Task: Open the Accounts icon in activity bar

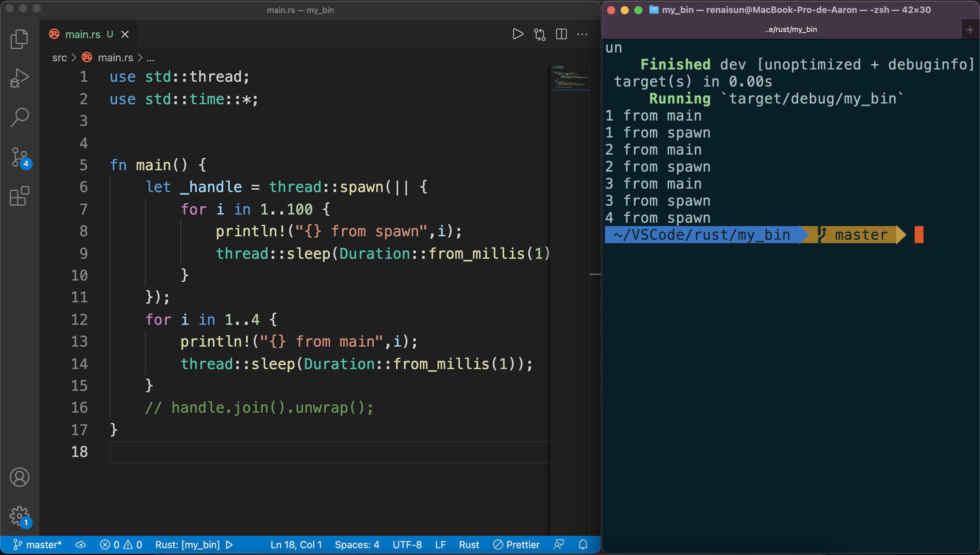Action: point(19,477)
